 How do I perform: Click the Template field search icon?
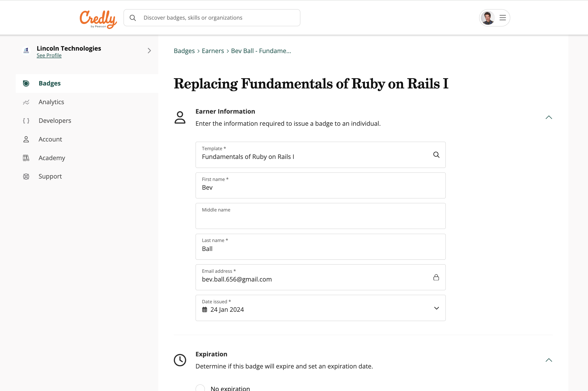pyautogui.click(x=436, y=155)
